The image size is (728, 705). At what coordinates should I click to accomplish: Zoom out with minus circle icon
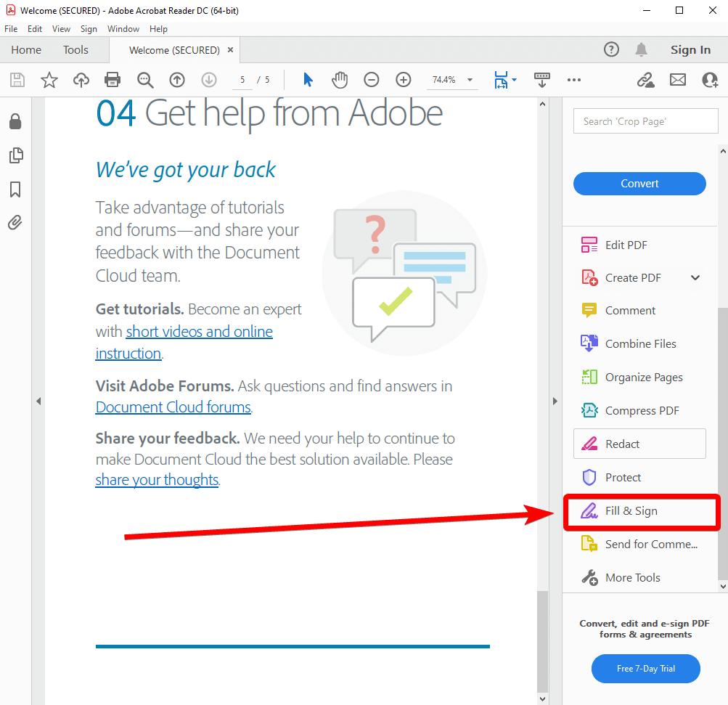coord(372,80)
